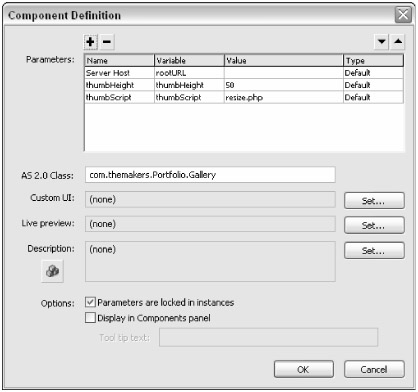Click the plus icon to add parameter
418x392 pixels.
pos(90,42)
